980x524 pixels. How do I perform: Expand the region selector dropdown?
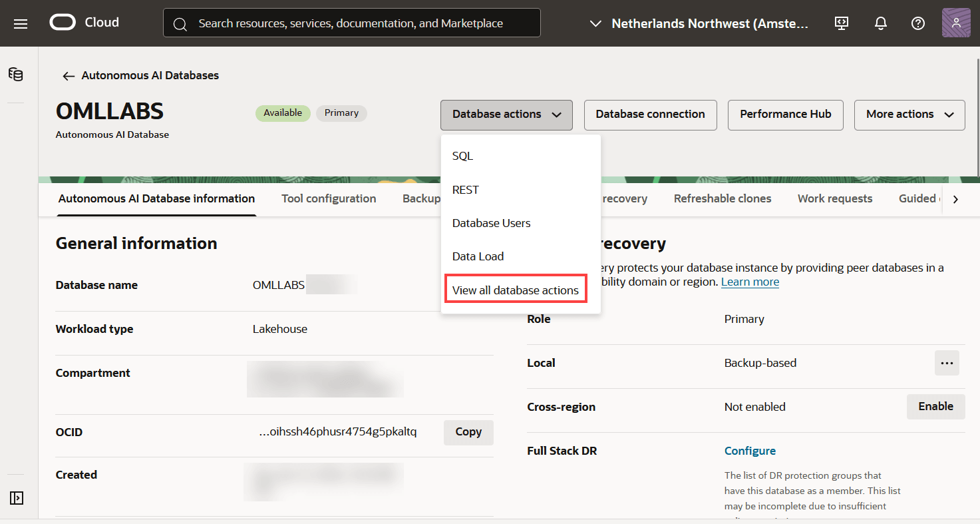(x=700, y=23)
